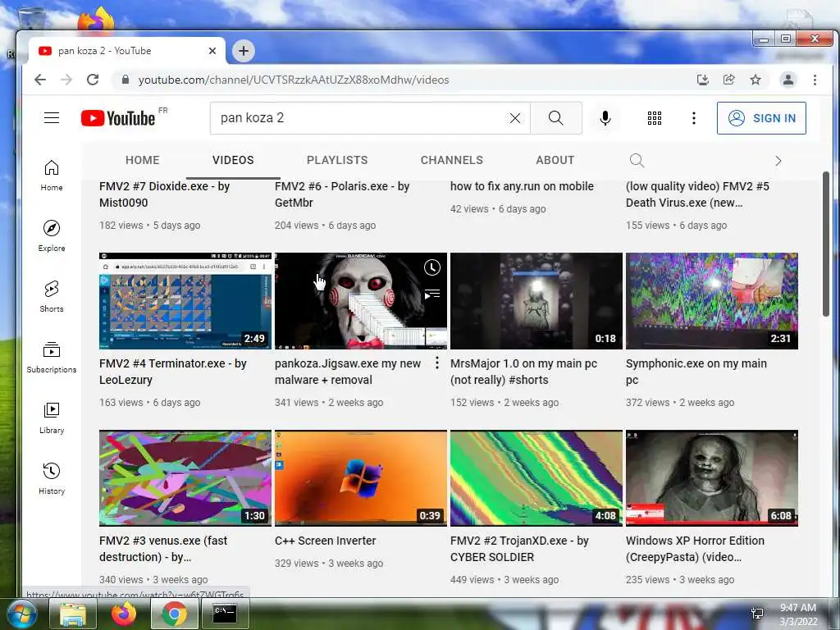The image size is (840, 630).
Task: Open FMV2 #6 Polaris.exe video title
Action: (x=342, y=194)
